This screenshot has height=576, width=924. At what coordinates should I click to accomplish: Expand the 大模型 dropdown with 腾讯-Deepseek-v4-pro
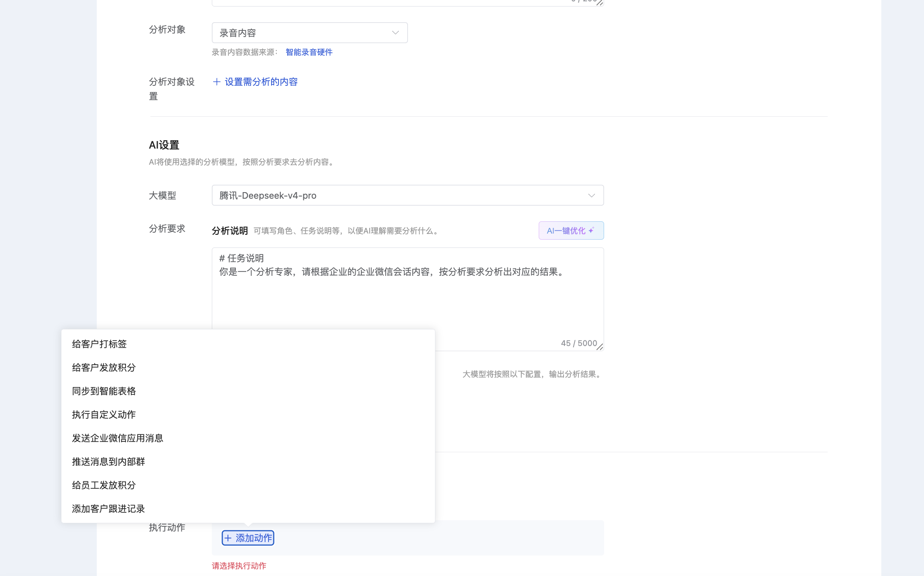pyautogui.click(x=408, y=195)
